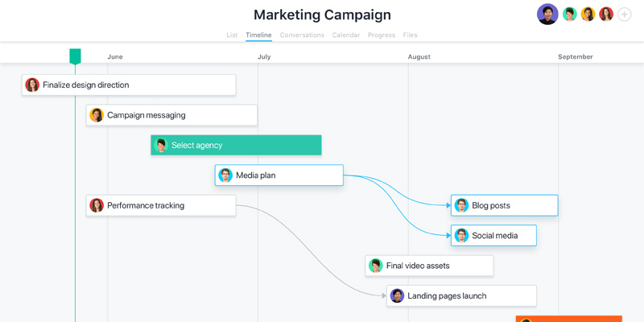This screenshot has width=644, height=322.
Task: Show the Files tab
Action: 411,35
